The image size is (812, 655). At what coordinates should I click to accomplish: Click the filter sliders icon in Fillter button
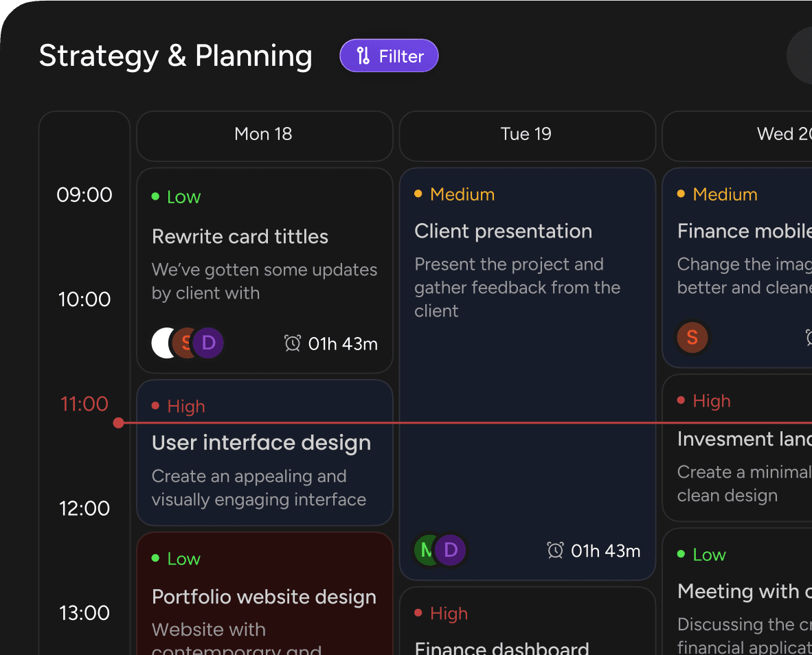pyautogui.click(x=364, y=56)
